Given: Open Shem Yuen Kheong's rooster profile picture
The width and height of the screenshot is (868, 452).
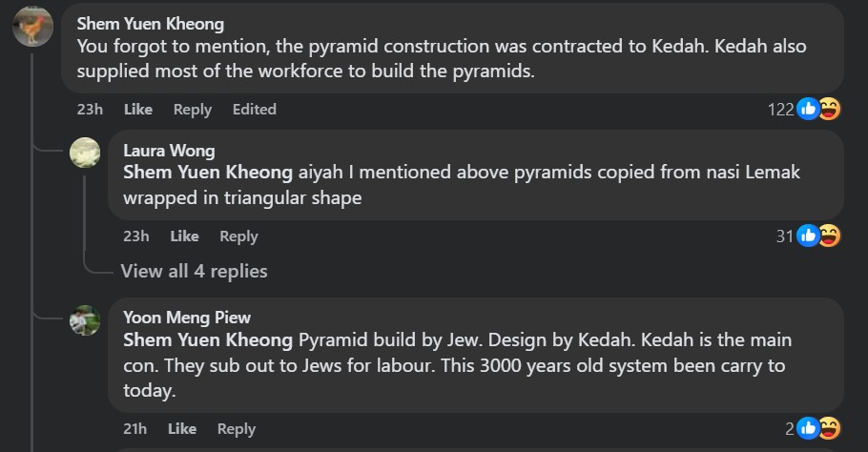Looking at the screenshot, I should tap(32, 26).
